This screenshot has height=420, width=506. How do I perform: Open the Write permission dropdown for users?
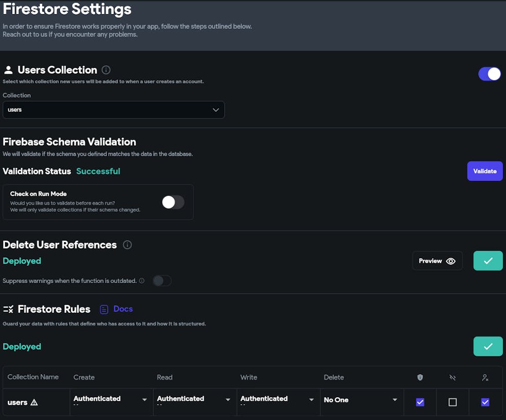[278, 400]
